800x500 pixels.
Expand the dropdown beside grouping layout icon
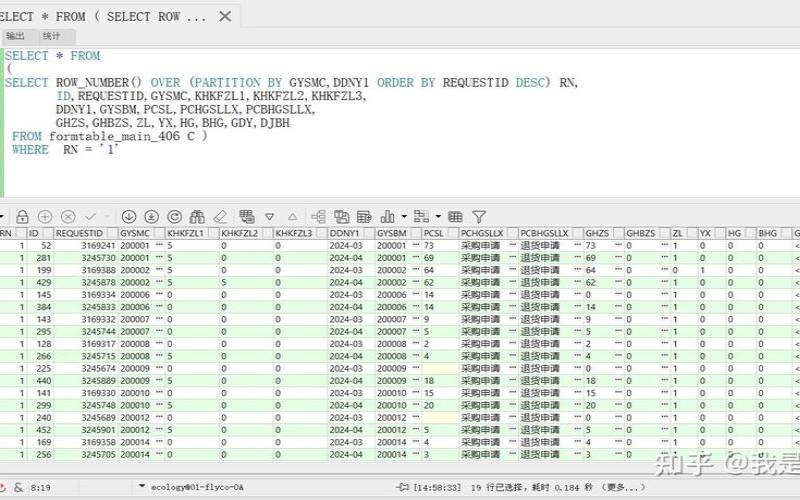[438, 216]
